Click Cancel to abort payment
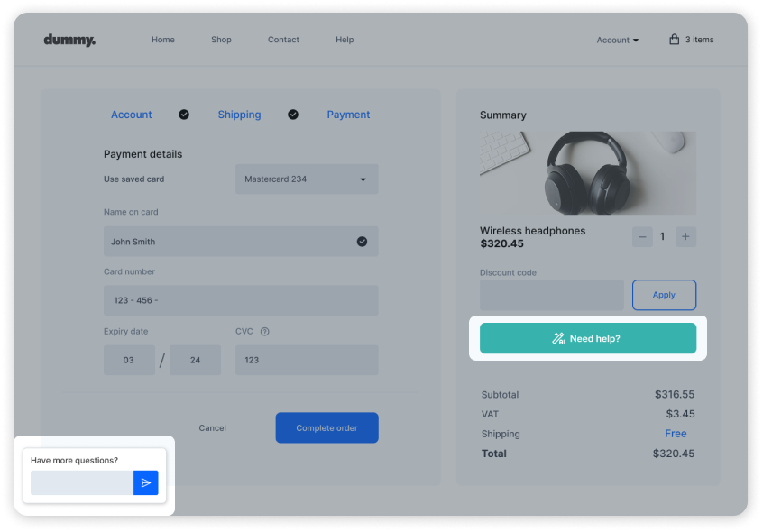 tap(212, 428)
